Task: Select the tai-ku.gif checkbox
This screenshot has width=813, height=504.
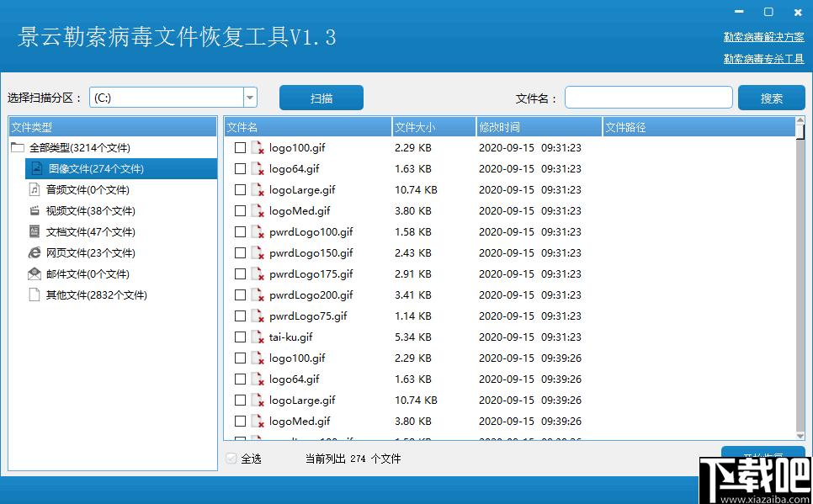Action: pyautogui.click(x=240, y=337)
